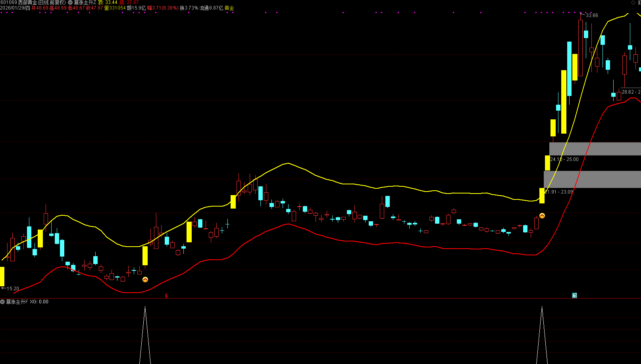Click the 顶: 33.44 indicator value

click(108, 2)
